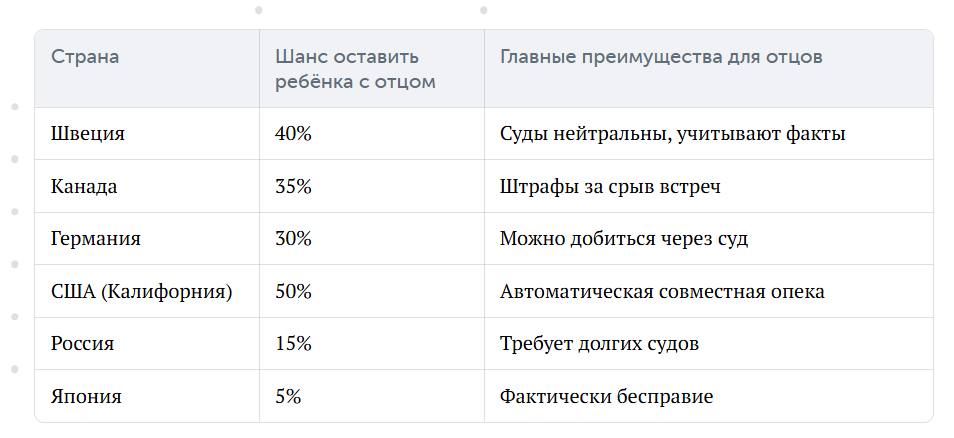Click the 30% value for Germany
This screenshot has width=954, height=438.
[293, 238]
